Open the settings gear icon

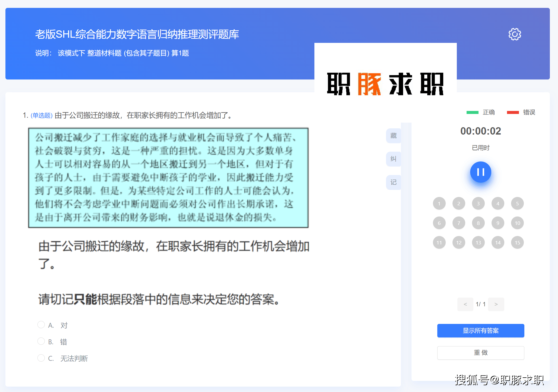coord(515,34)
